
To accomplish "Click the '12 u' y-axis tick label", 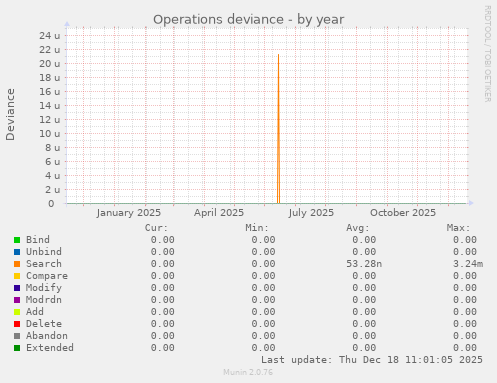I will [x=50, y=119].
